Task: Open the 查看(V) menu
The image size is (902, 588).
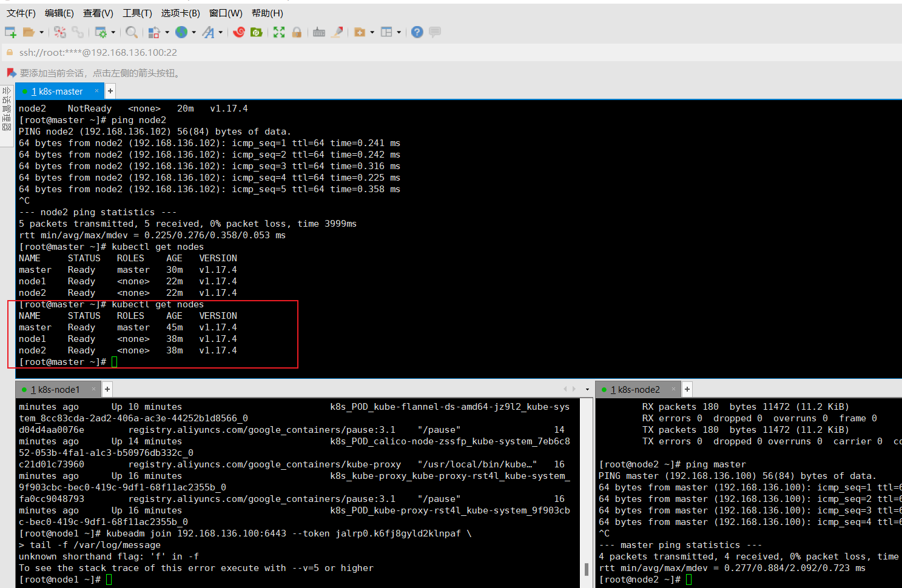Action: coord(98,13)
